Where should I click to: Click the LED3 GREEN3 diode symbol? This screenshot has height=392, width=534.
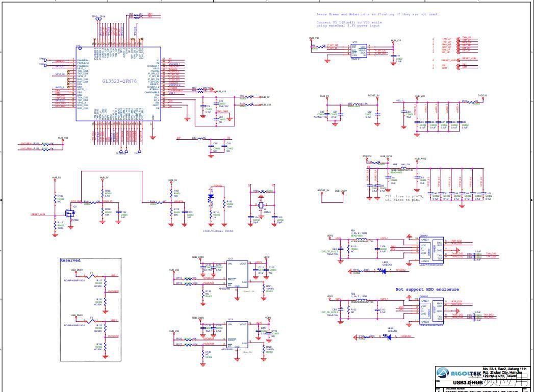387,336
